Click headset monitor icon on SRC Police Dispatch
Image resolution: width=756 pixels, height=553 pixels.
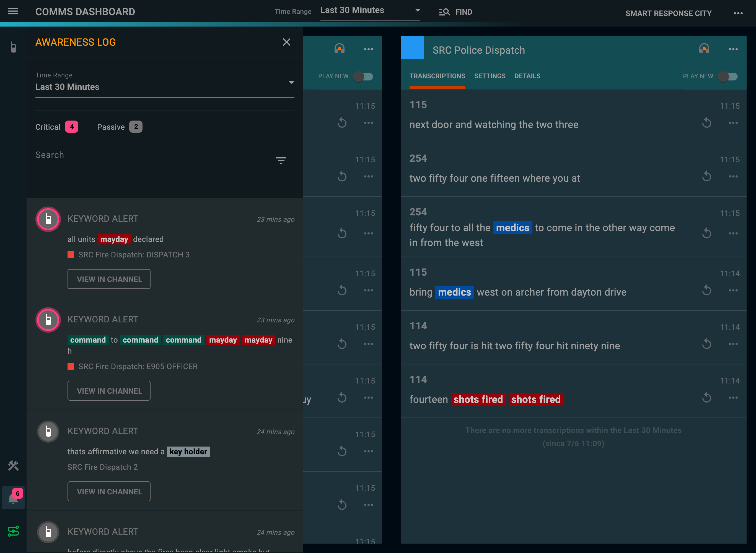[x=704, y=49]
